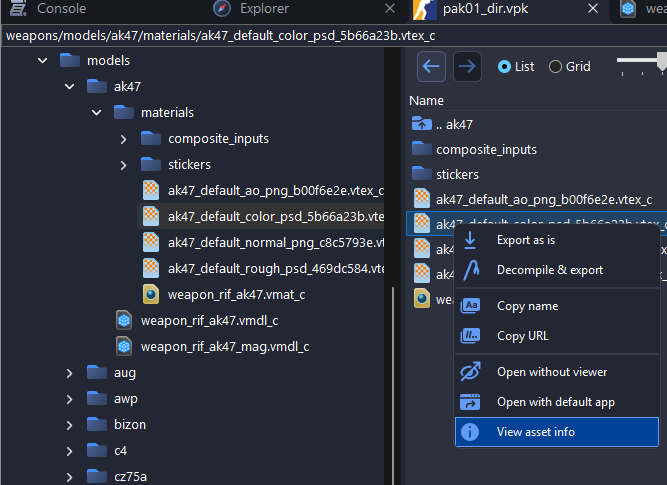
Task: Expand stickers folder in tree
Action: [x=123, y=165]
